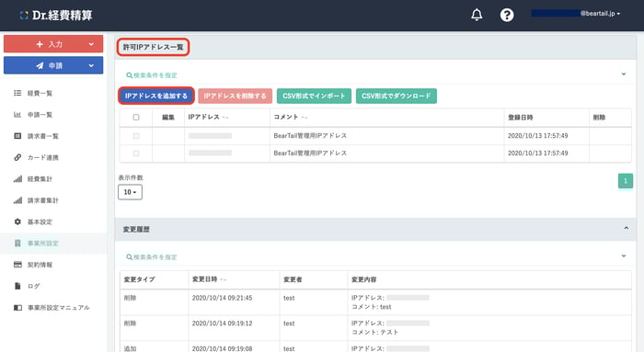Viewport: 644px width, 352px height.
Task: Expand the 変更履歴 search conditions chevron
Action: point(624,256)
